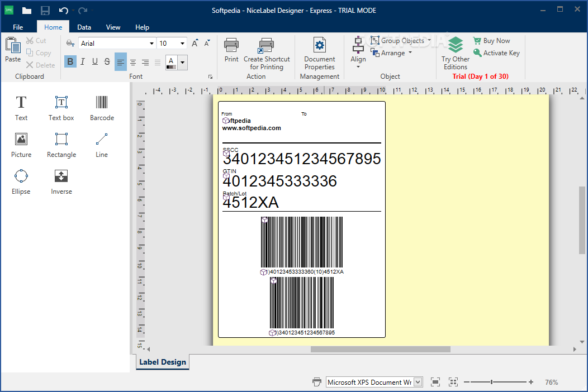Click the horizontal scrollbar thumb
This screenshot has height=392, width=588.
[380, 349]
